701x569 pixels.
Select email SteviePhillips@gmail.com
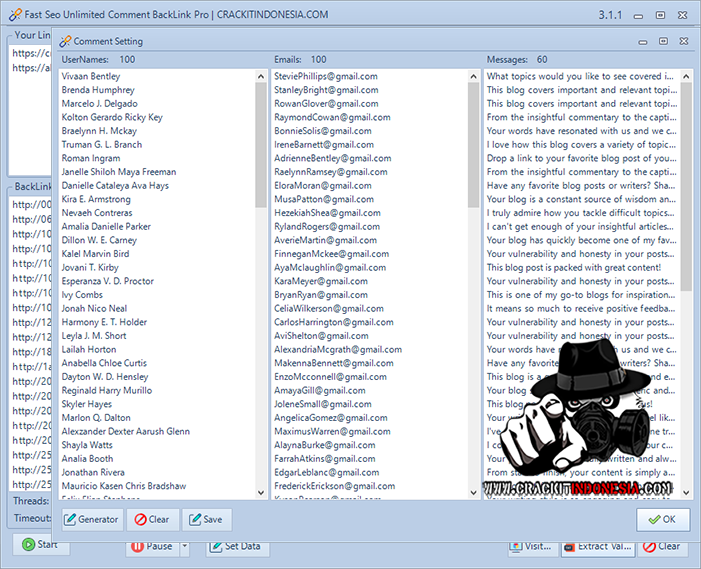click(x=326, y=76)
